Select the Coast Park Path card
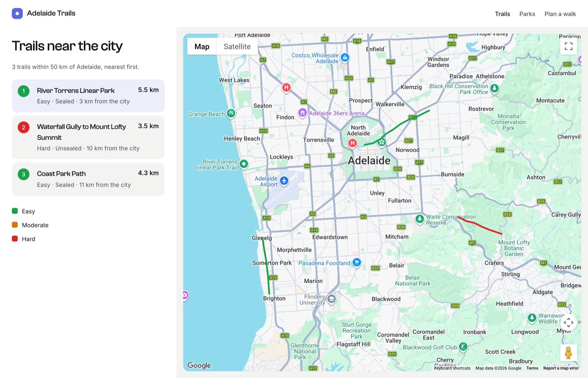Screen dimensions: 588x378 click(88, 179)
